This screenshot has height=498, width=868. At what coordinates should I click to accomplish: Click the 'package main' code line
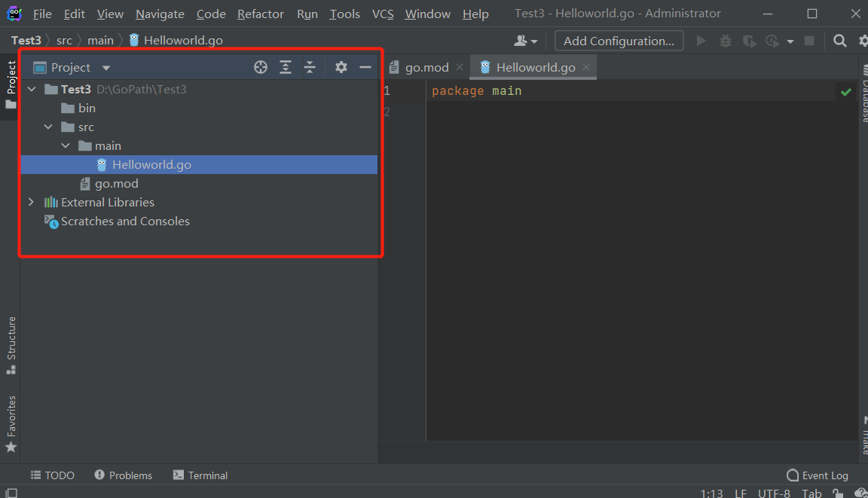[x=477, y=90]
